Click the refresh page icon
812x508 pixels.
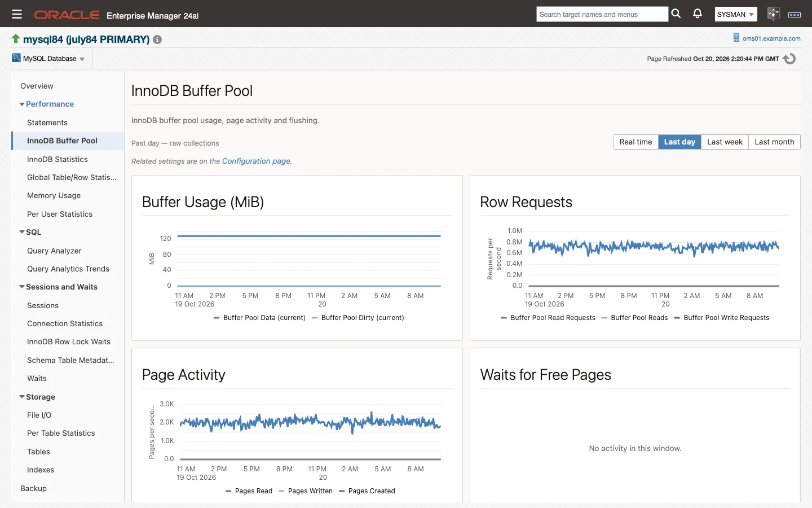tap(789, 59)
